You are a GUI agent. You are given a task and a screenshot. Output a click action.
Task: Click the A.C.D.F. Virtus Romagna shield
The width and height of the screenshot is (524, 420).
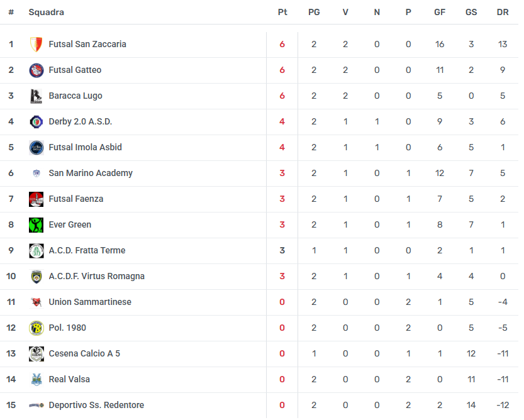click(x=36, y=277)
